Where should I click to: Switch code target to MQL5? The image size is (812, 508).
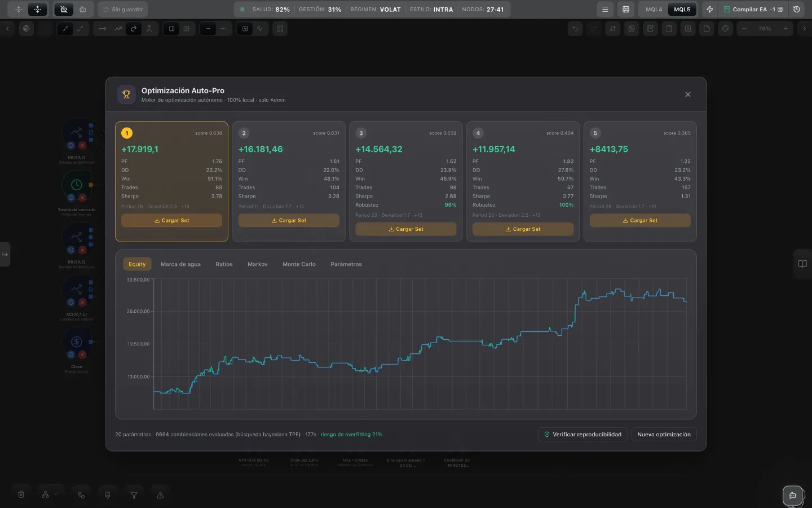pyautogui.click(x=682, y=10)
